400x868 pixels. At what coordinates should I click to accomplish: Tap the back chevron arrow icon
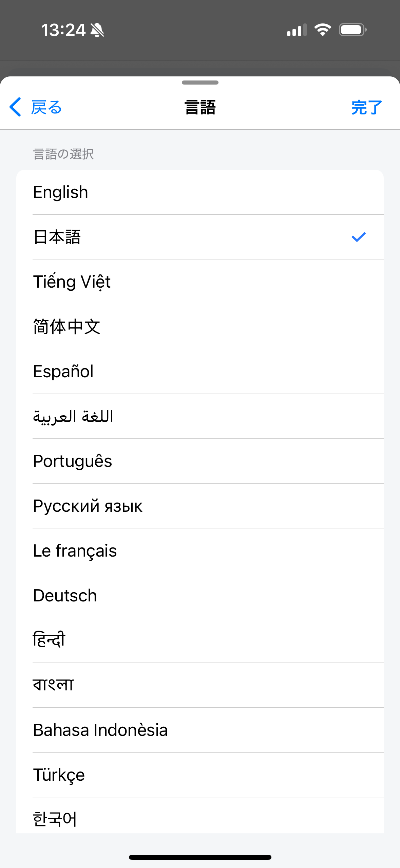(x=16, y=107)
